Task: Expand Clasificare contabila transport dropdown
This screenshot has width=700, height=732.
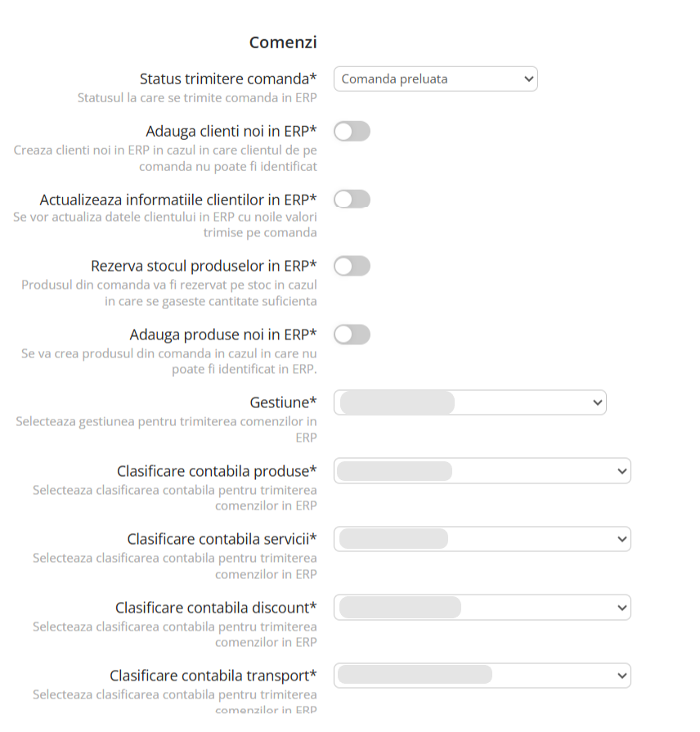Action: tap(482, 676)
